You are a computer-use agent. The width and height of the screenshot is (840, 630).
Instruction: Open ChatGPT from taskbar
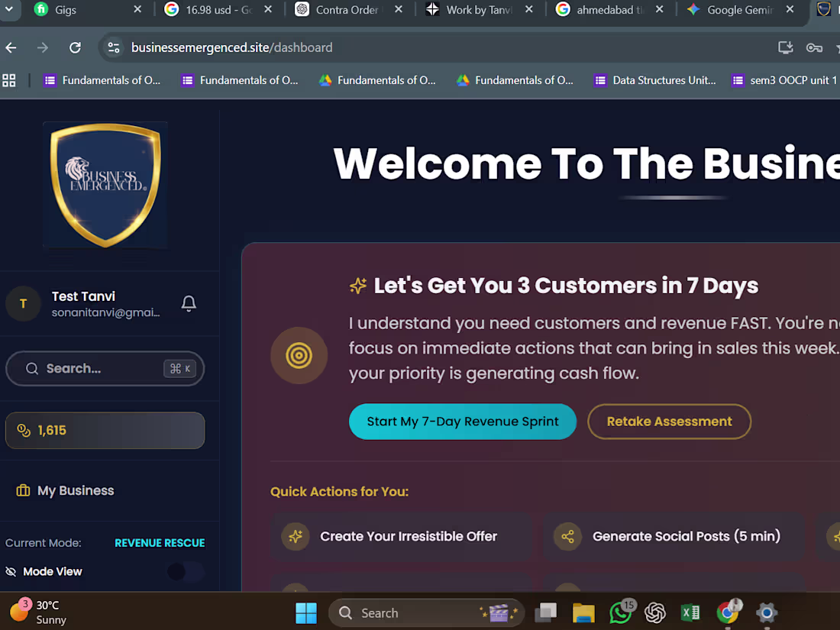(655, 613)
